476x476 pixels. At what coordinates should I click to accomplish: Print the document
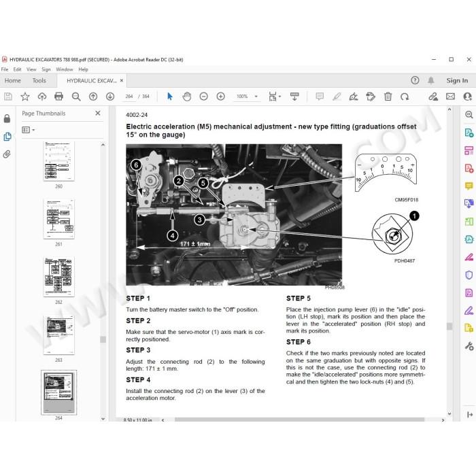58,97
